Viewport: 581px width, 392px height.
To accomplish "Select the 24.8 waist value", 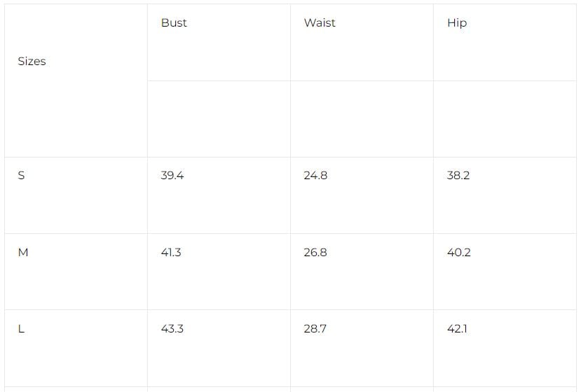I will 315,176.
